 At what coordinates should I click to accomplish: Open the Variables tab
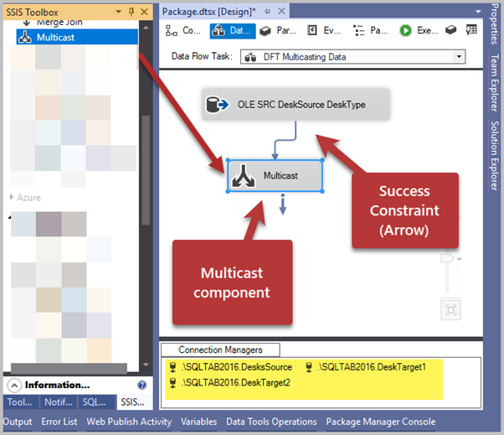pyautogui.click(x=199, y=422)
